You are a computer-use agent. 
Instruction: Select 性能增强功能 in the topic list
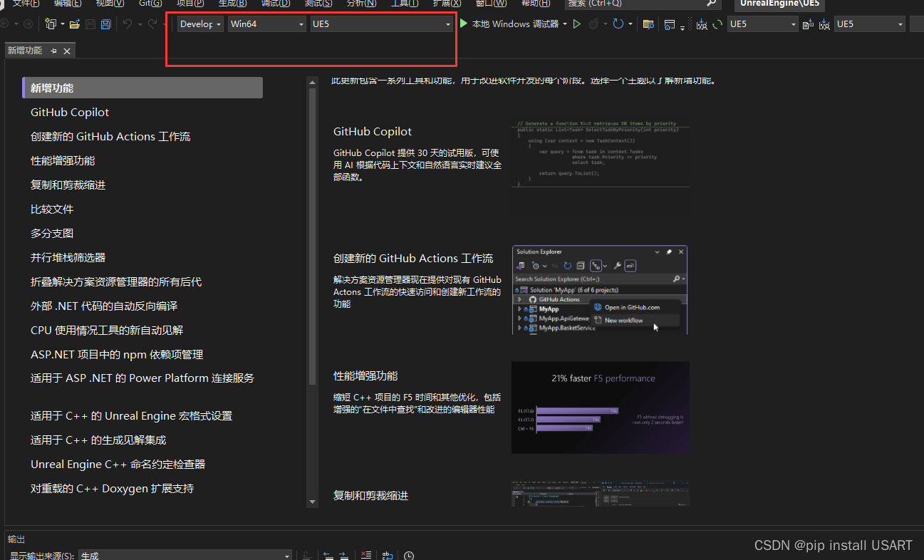click(63, 161)
